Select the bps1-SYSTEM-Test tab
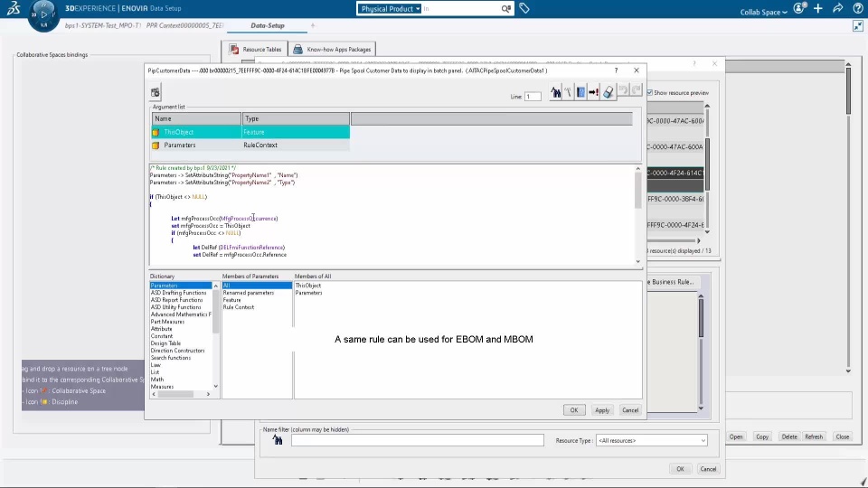868x488 pixels. click(103, 25)
